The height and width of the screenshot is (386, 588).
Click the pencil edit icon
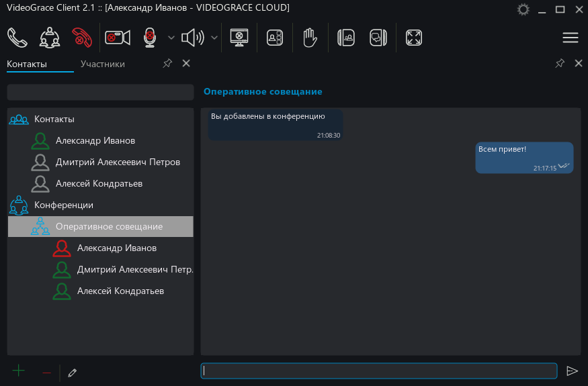(x=73, y=373)
